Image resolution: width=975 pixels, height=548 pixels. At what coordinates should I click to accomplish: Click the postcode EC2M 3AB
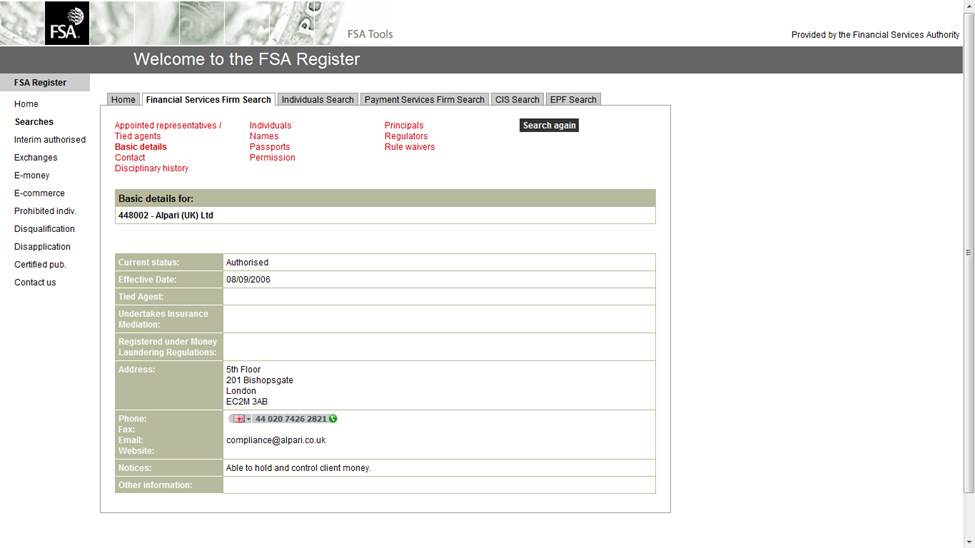tap(247, 402)
